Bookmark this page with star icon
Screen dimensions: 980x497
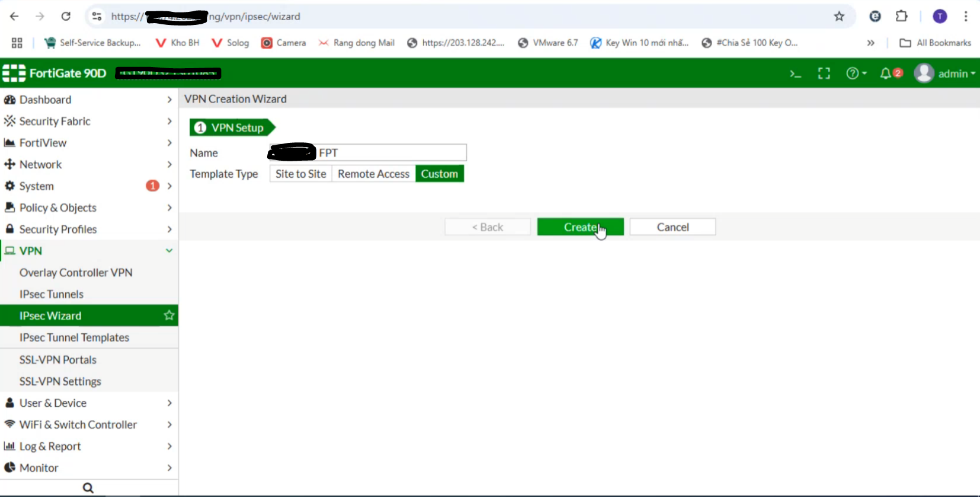pos(839,17)
